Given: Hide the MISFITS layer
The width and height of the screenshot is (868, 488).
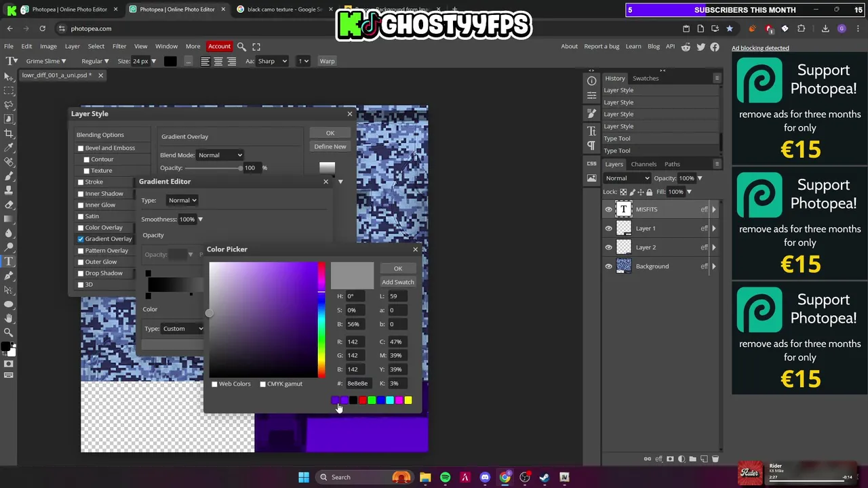Looking at the screenshot, I should tap(608, 209).
